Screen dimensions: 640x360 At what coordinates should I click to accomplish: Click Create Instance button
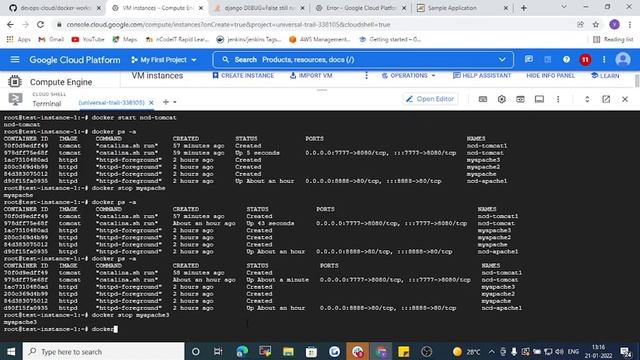click(243, 76)
